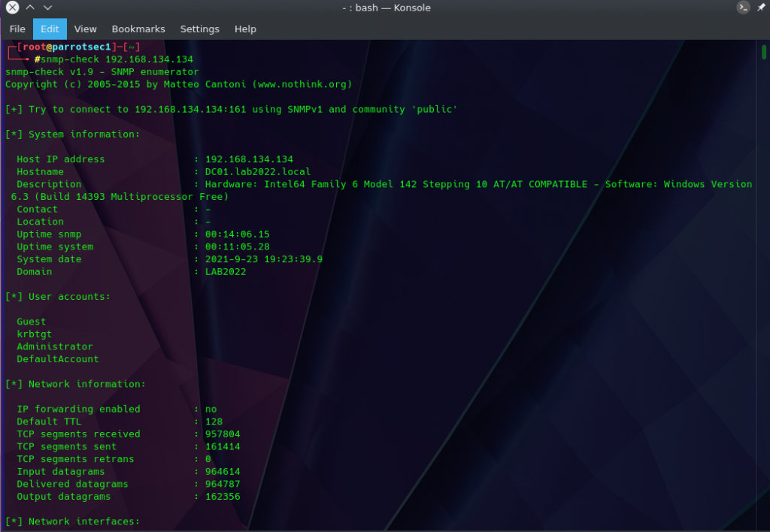Click the Host IP address value 192.168.134.134

[x=249, y=159]
